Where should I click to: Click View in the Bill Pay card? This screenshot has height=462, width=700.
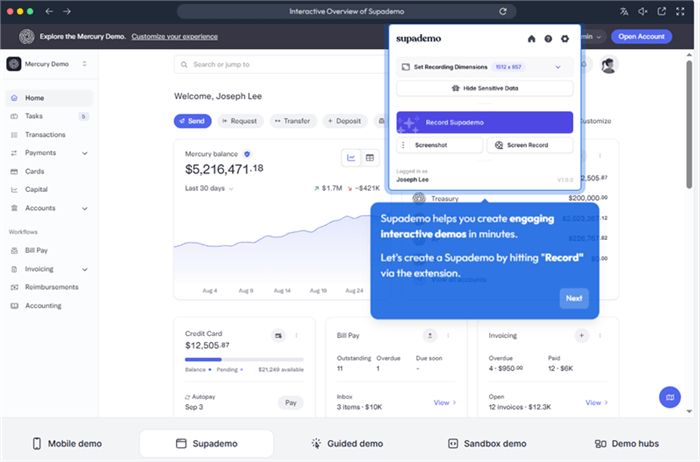445,403
